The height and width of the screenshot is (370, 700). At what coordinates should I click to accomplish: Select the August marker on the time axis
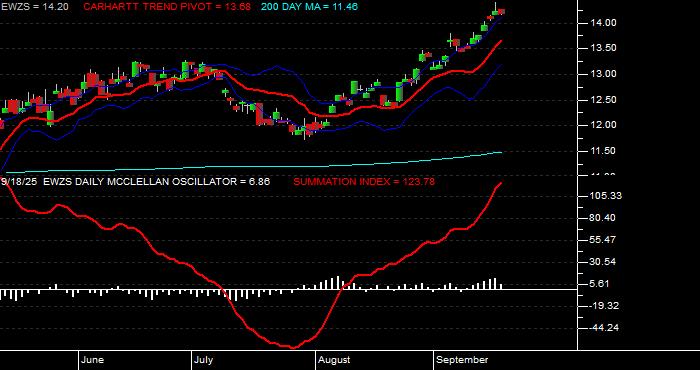click(x=334, y=360)
